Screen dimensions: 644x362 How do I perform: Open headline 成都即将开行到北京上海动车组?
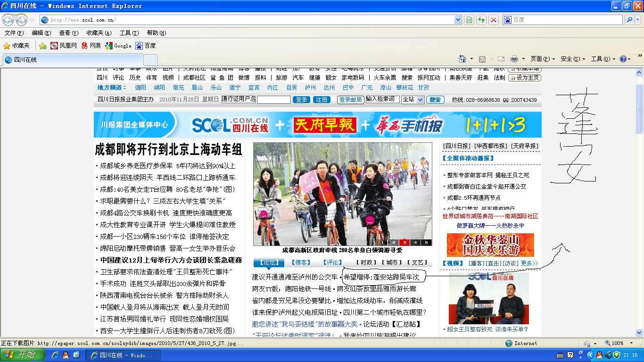(168, 150)
